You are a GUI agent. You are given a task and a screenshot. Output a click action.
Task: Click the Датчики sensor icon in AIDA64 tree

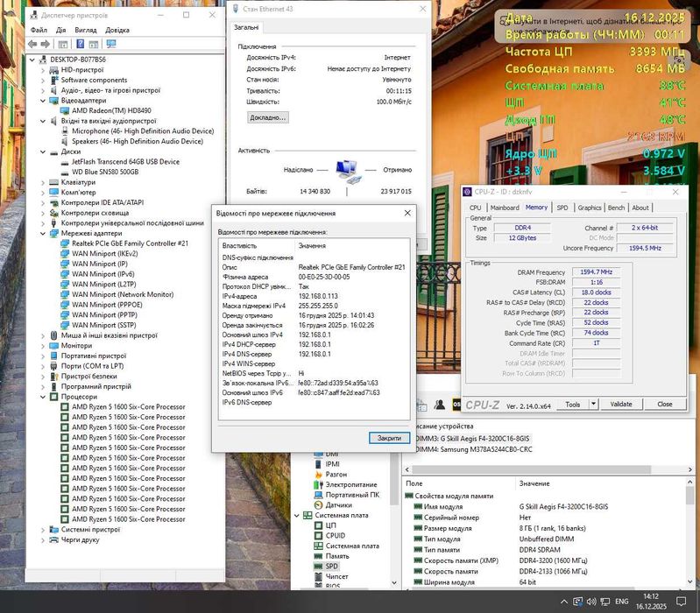pyautogui.click(x=318, y=505)
